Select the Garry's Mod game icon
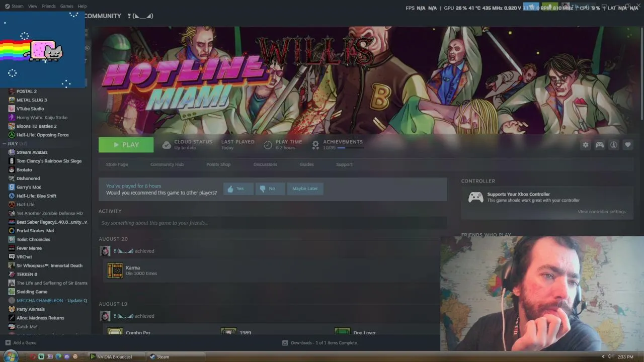 12,187
